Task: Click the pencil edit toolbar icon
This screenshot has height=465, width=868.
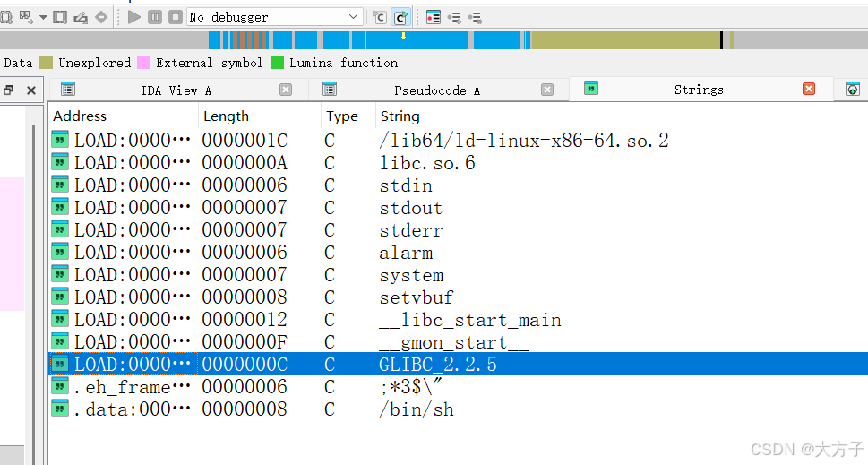Action: click(81, 17)
